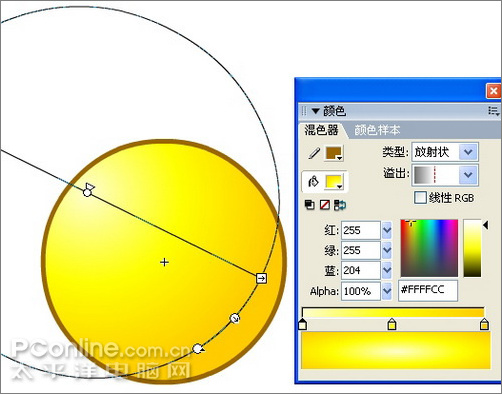
Task: Enable the 线性 RGB checkbox
Action: (420, 198)
